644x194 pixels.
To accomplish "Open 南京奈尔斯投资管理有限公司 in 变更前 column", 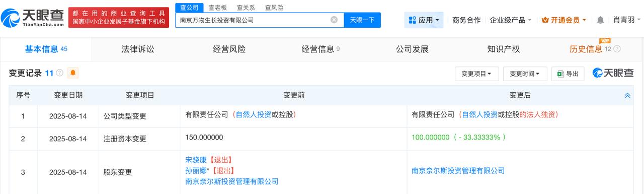I will tap(231, 181).
